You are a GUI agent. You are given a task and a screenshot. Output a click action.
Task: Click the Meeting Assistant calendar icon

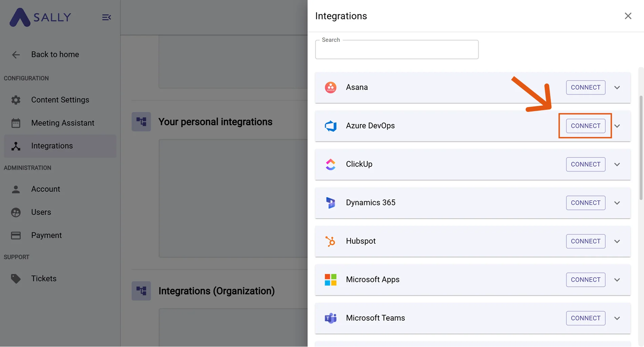(16, 123)
